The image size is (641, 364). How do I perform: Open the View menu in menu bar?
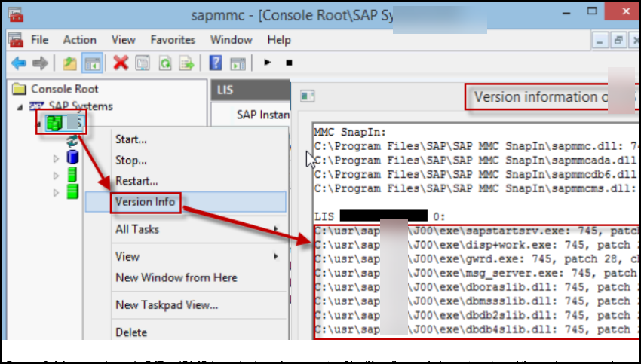coord(123,40)
